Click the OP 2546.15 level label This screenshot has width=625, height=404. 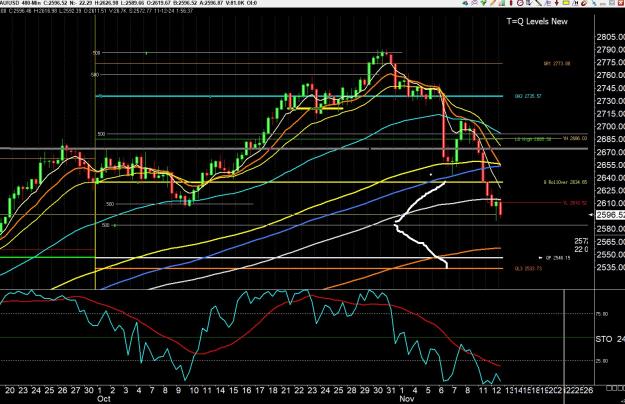(x=558, y=258)
